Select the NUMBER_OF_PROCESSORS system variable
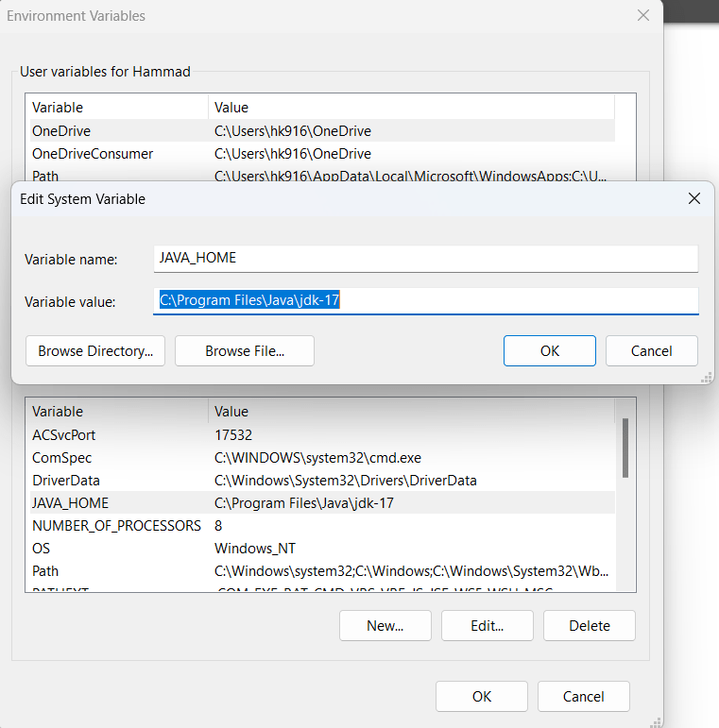This screenshot has height=728, width=719. 322,526
